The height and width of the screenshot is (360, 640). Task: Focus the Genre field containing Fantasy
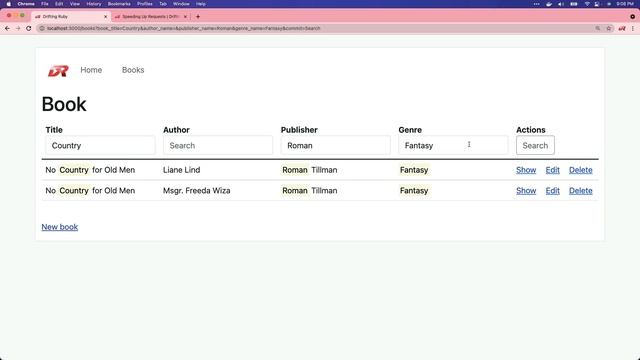(x=453, y=145)
